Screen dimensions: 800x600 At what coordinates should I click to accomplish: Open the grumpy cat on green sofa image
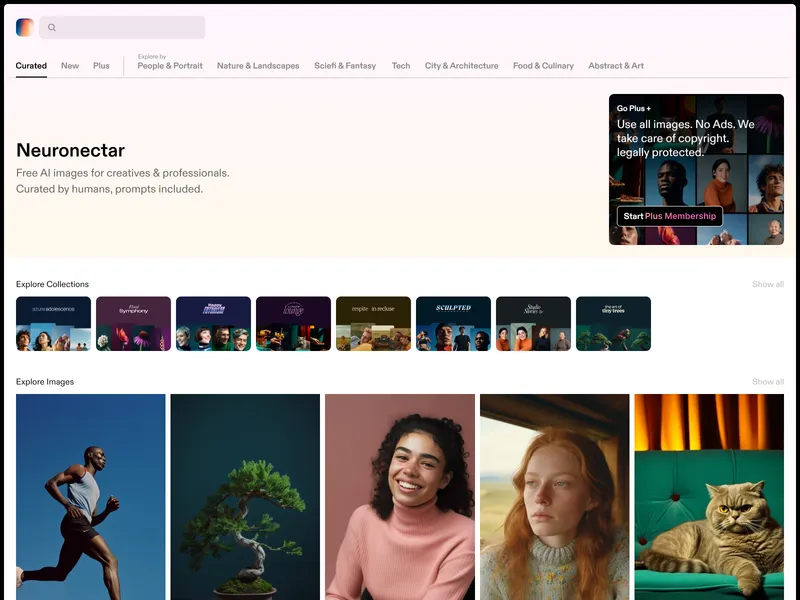pos(709,497)
